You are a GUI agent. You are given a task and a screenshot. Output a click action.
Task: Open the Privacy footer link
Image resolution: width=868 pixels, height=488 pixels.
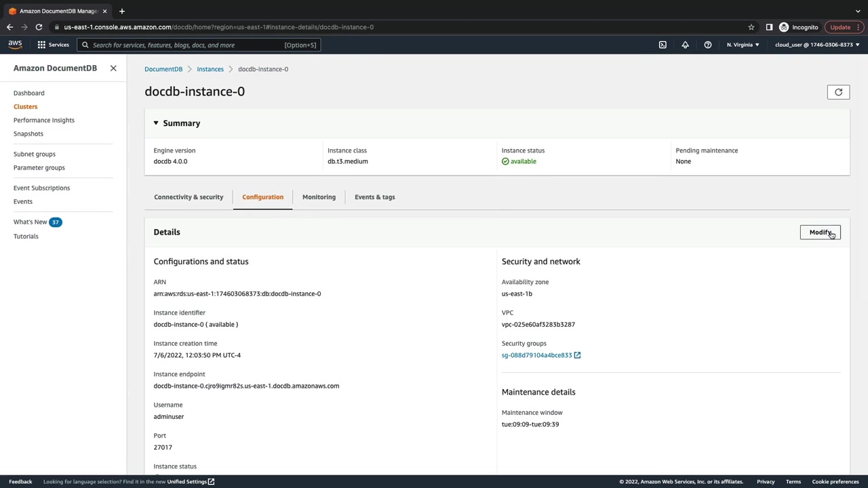[766, 482]
